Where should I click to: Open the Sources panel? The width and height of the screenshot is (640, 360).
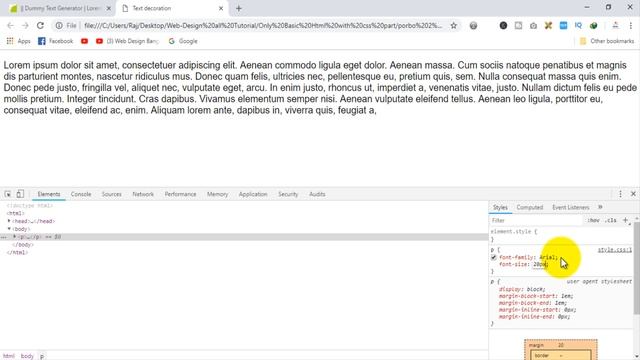point(111,194)
